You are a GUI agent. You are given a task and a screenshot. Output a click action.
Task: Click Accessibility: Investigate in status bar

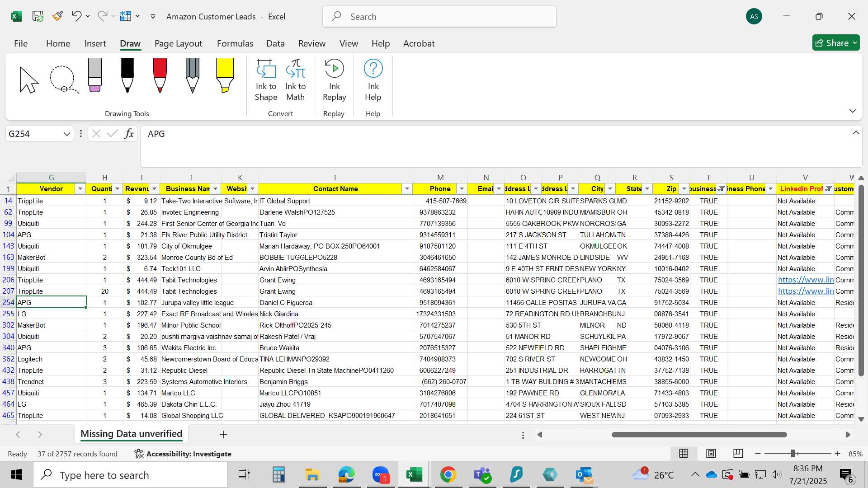click(183, 454)
